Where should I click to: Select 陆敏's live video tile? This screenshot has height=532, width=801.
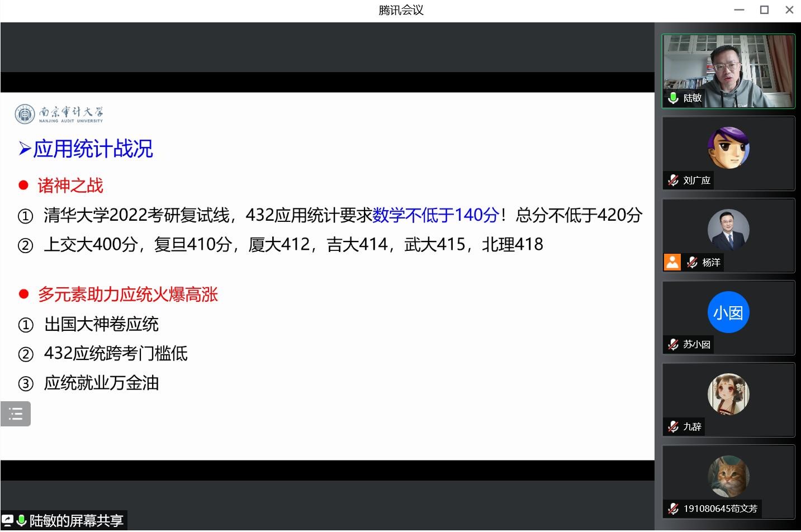(x=728, y=67)
